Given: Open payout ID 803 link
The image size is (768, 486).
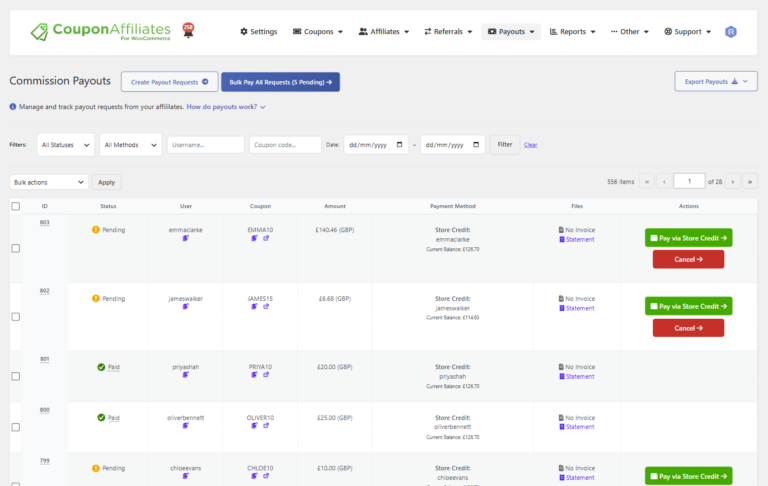Looking at the screenshot, I should [45, 222].
